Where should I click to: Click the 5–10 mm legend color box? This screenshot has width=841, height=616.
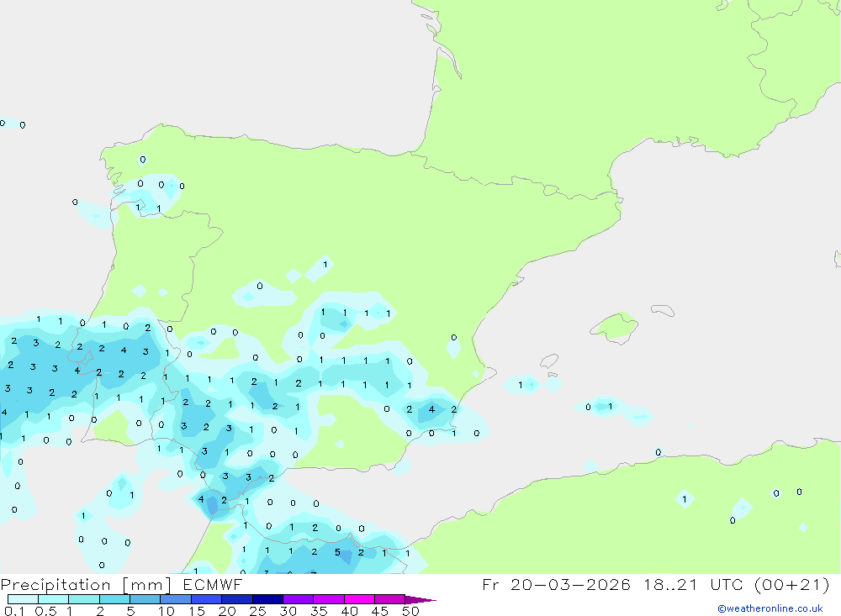coord(145,599)
